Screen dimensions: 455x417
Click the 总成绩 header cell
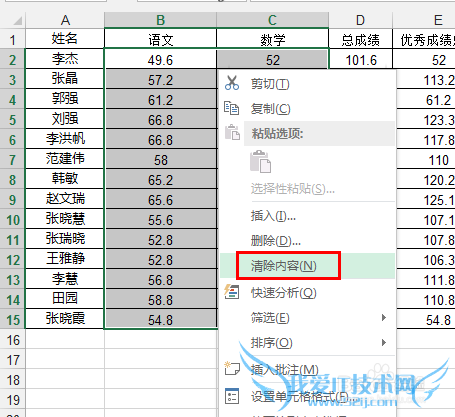point(360,40)
